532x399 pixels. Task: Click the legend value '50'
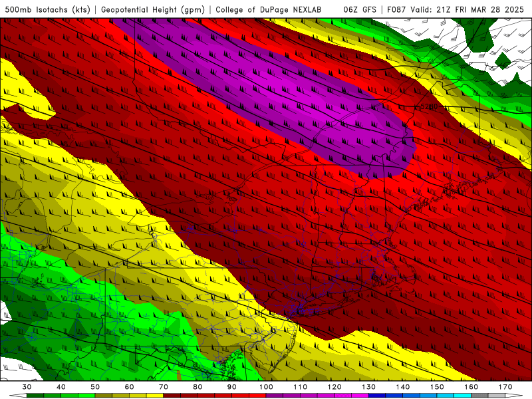click(95, 387)
